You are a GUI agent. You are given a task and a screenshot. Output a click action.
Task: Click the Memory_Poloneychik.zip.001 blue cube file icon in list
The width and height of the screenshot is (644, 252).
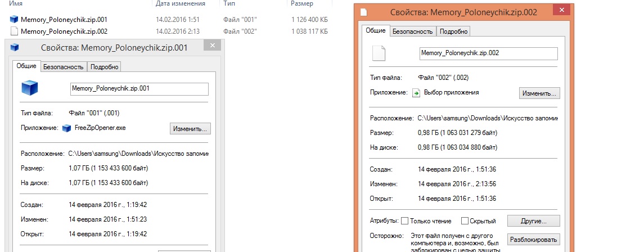click(15, 19)
